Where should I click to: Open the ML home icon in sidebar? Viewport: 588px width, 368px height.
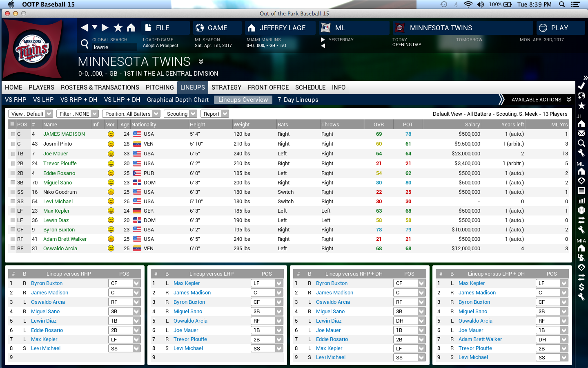(x=581, y=171)
